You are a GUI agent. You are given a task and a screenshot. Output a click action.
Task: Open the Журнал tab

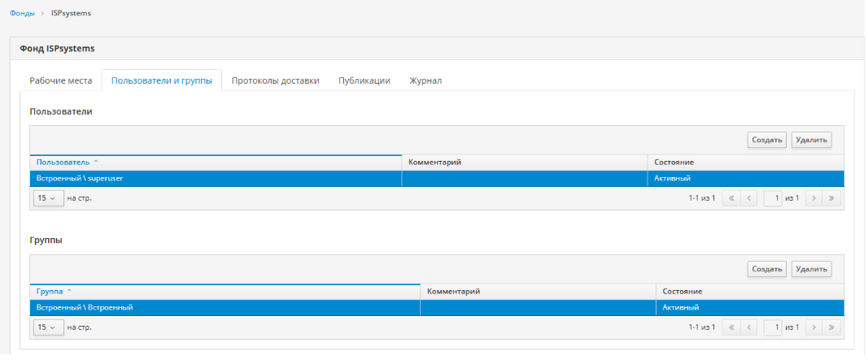[x=425, y=80]
